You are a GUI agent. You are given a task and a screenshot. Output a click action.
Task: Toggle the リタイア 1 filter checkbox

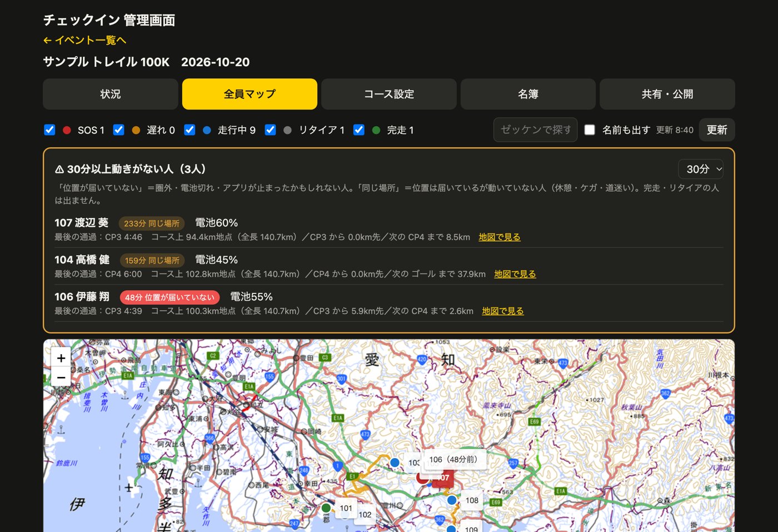pyautogui.click(x=270, y=130)
